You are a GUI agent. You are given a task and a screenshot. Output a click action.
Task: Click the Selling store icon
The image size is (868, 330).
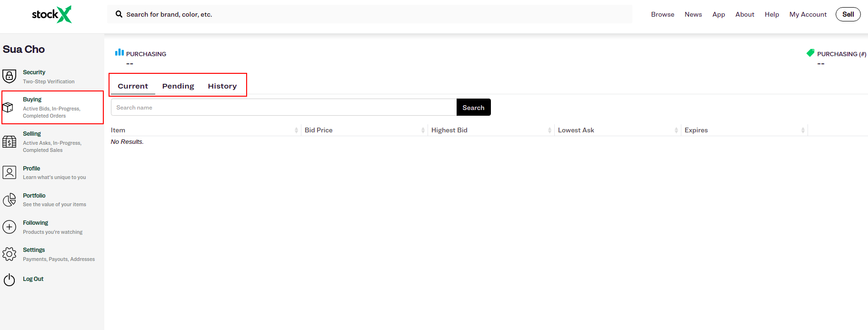point(10,142)
